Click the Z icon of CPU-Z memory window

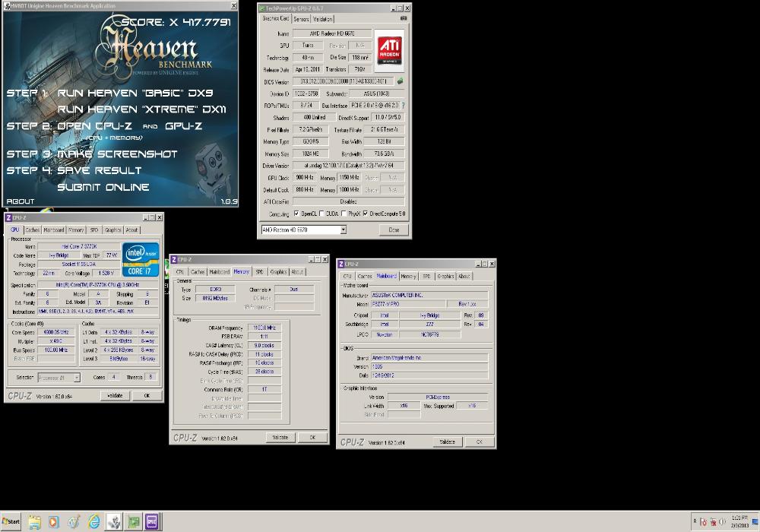(174, 259)
